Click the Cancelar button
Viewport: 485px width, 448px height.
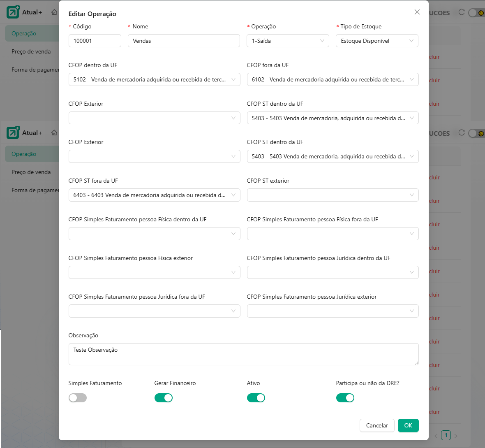[377, 425]
